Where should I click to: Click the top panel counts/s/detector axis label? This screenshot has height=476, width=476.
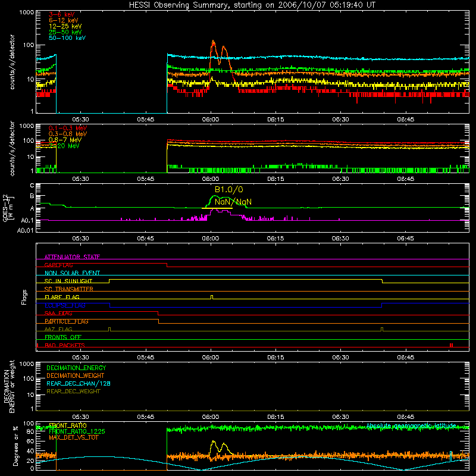point(12,62)
